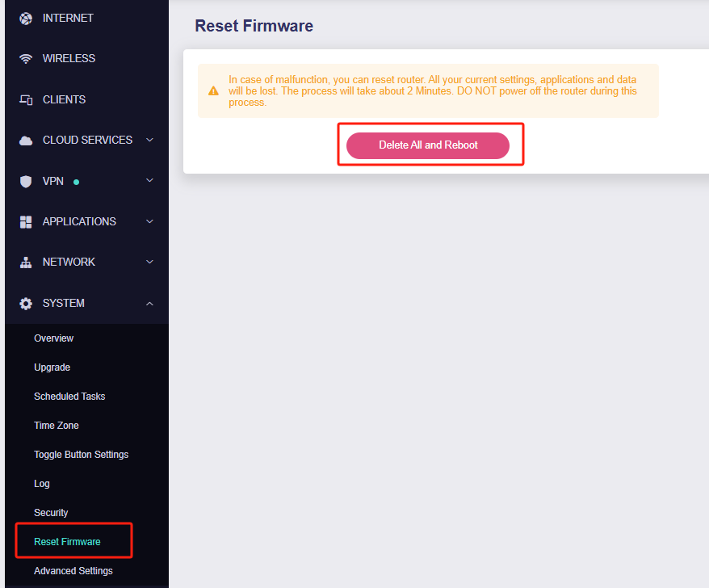Click the System gear icon
709x588 pixels.
pos(26,304)
